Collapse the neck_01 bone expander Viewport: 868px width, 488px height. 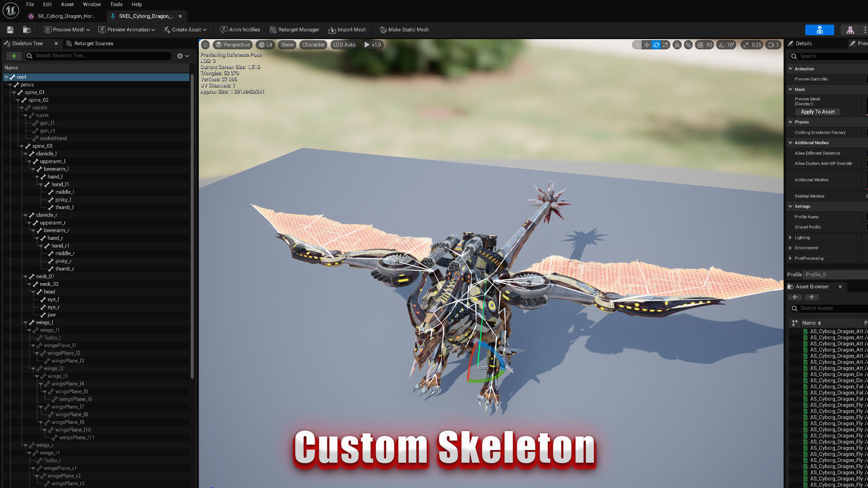pos(25,277)
